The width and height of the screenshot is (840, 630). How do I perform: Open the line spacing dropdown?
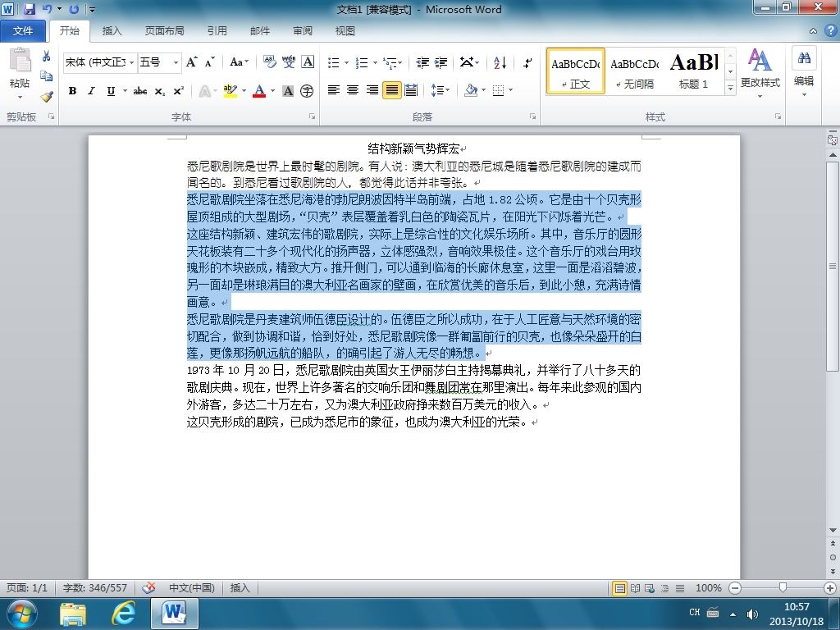441,90
